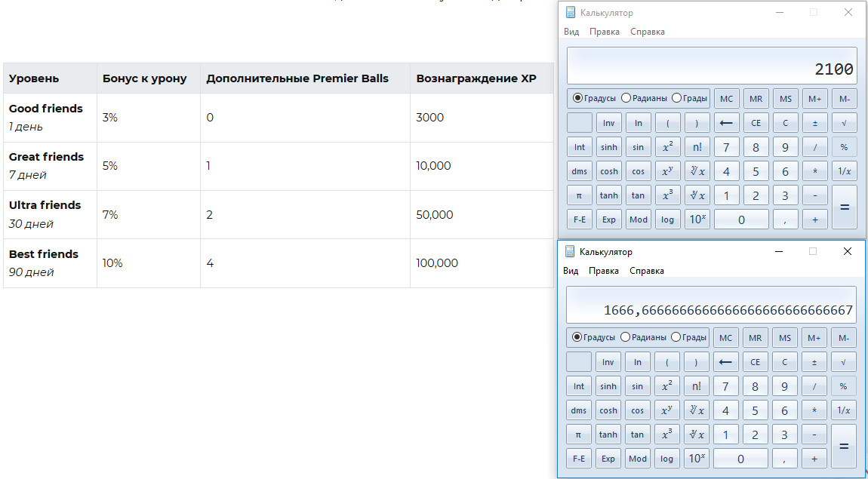The width and height of the screenshot is (868, 479).
Task: Click equals key in top calculator
Action: (844, 207)
